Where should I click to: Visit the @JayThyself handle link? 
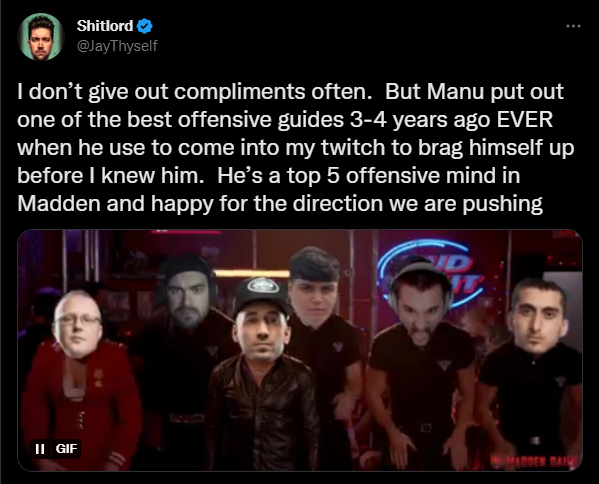point(117,46)
